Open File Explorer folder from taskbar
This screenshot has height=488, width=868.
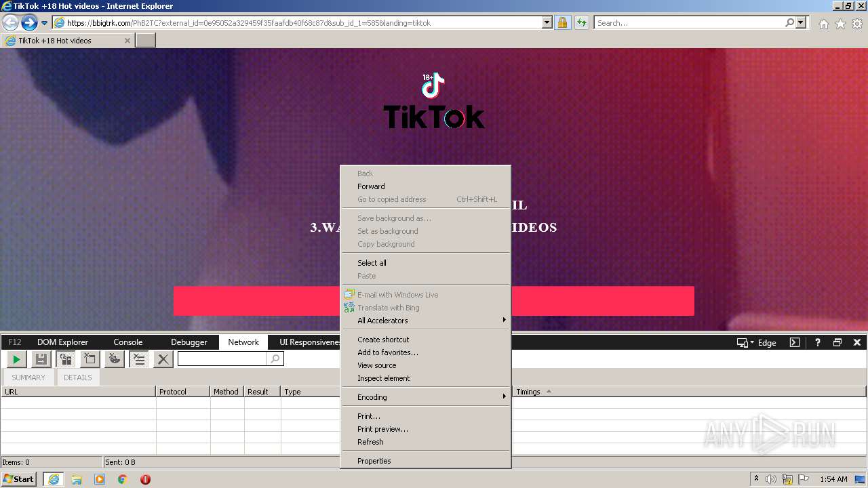pyautogui.click(x=77, y=479)
